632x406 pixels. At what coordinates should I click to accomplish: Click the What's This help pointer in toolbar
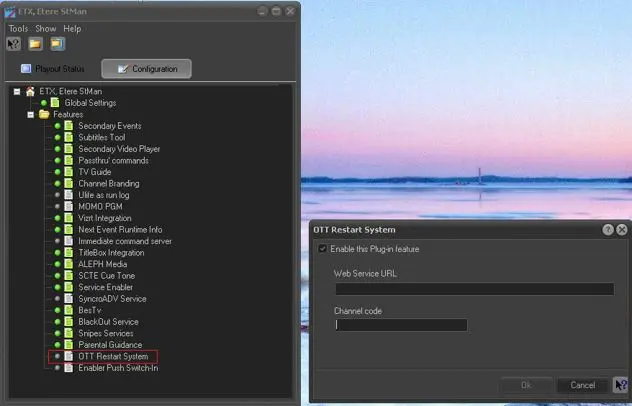click(x=14, y=44)
